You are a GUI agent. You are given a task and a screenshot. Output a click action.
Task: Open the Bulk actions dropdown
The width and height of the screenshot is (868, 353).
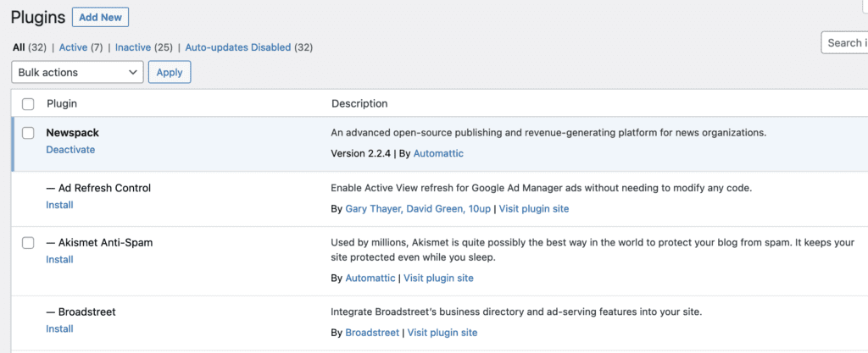pyautogui.click(x=77, y=72)
